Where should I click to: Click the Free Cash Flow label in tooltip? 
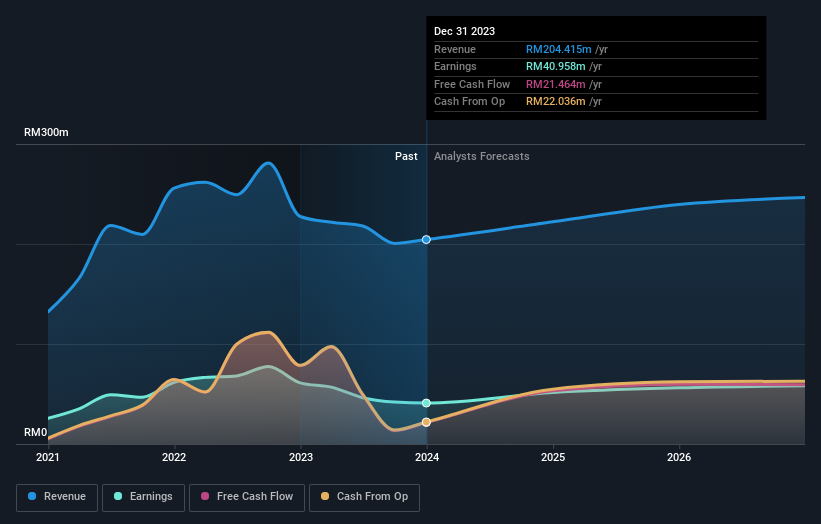pyautogui.click(x=472, y=84)
